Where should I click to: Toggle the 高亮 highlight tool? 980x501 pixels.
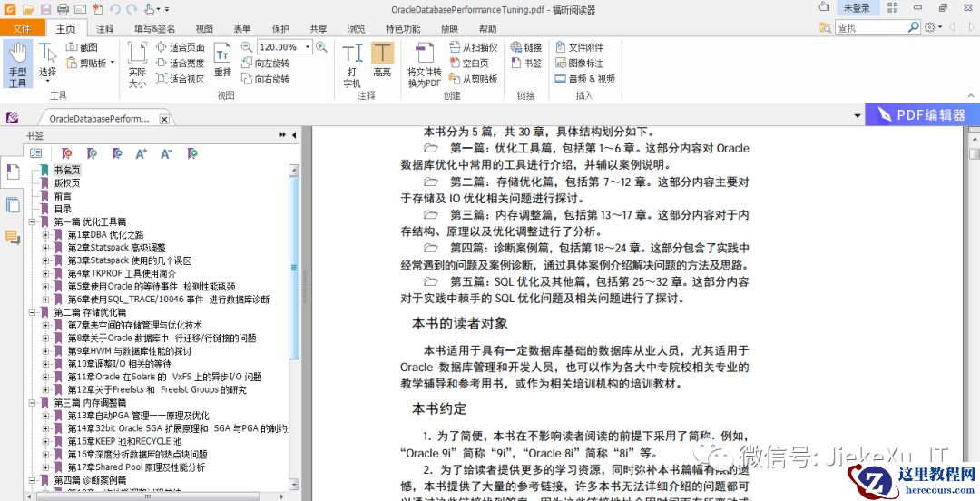(x=382, y=60)
